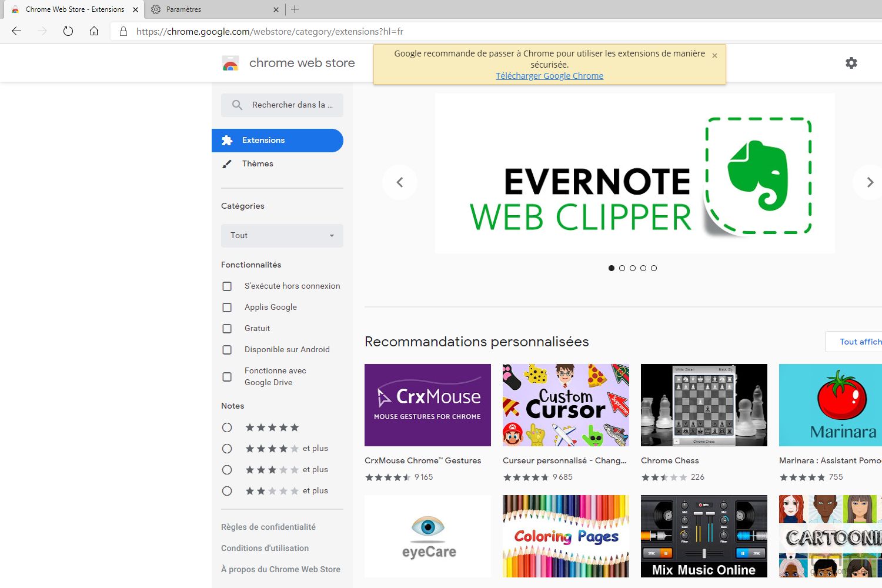882x588 pixels.
Task: Select Thèmes in the sidebar
Action: click(278, 164)
